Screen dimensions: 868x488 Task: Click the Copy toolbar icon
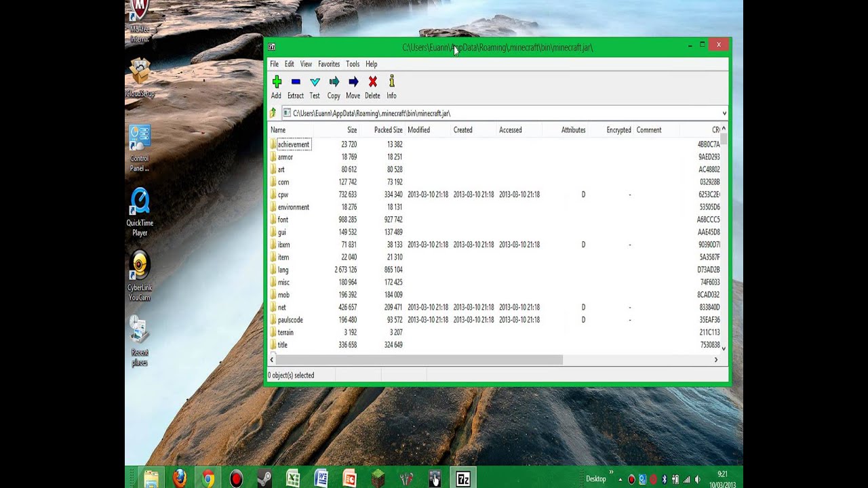click(334, 82)
